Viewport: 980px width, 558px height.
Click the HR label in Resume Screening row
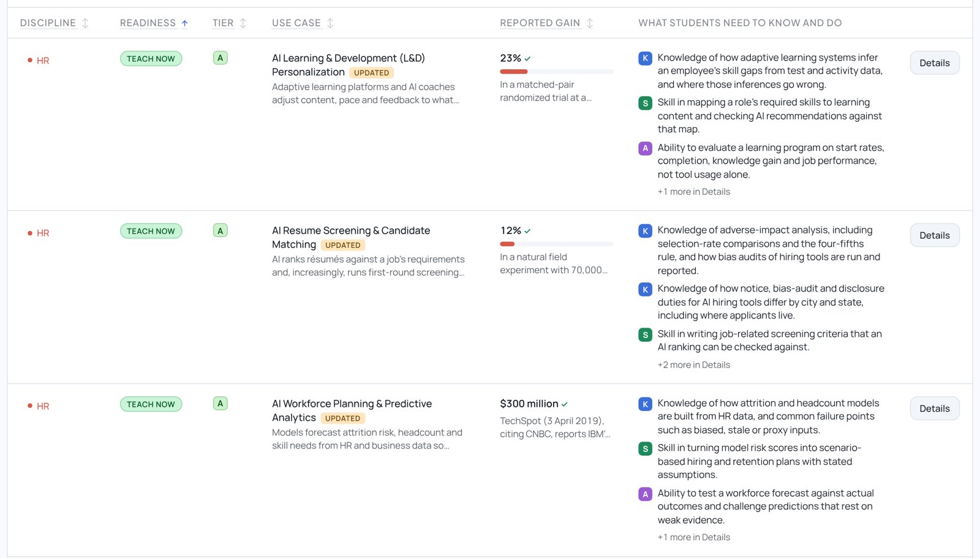[43, 233]
